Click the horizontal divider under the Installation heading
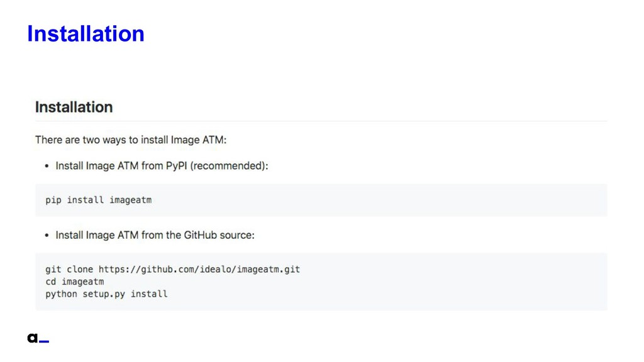The width and height of the screenshot is (644, 362). pos(321,121)
